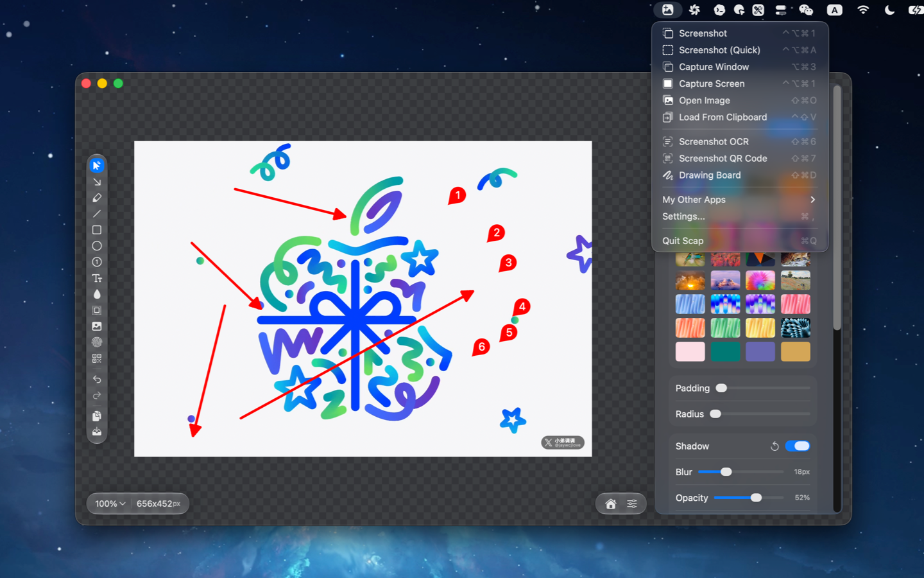This screenshot has height=578, width=924.
Task: Copy image to clipboard icon
Action: 97,416
